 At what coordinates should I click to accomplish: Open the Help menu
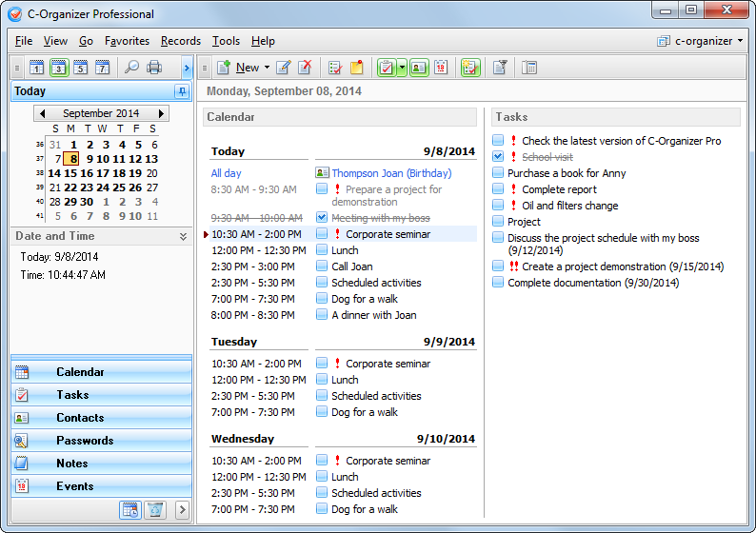tap(263, 41)
